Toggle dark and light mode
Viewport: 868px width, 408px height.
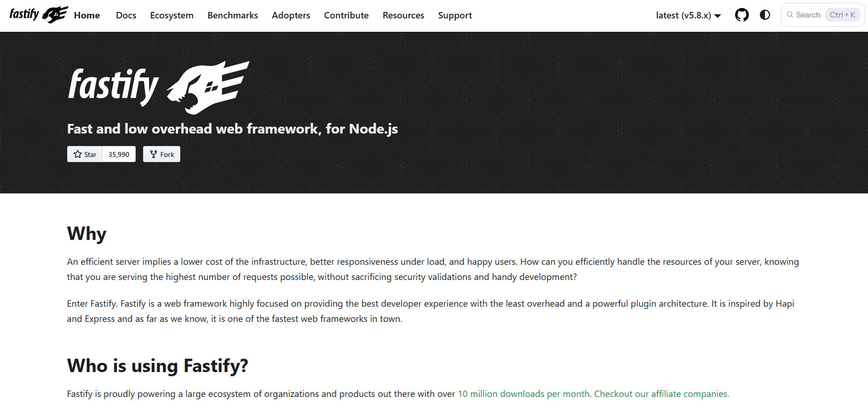click(x=765, y=15)
